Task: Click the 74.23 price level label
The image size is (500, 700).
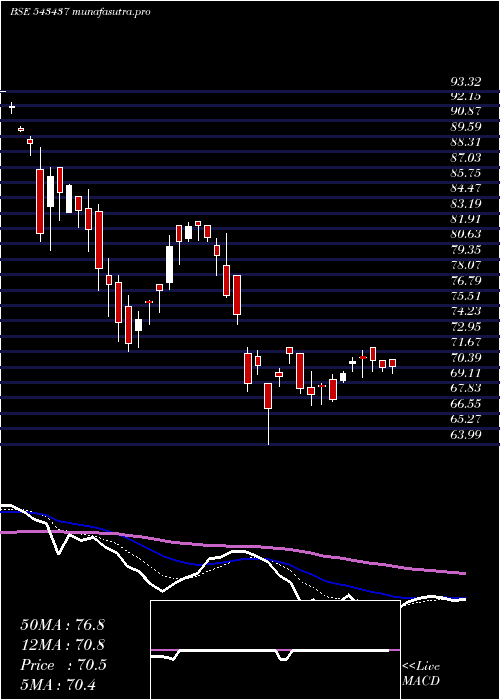Action: (x=466, y=311)
